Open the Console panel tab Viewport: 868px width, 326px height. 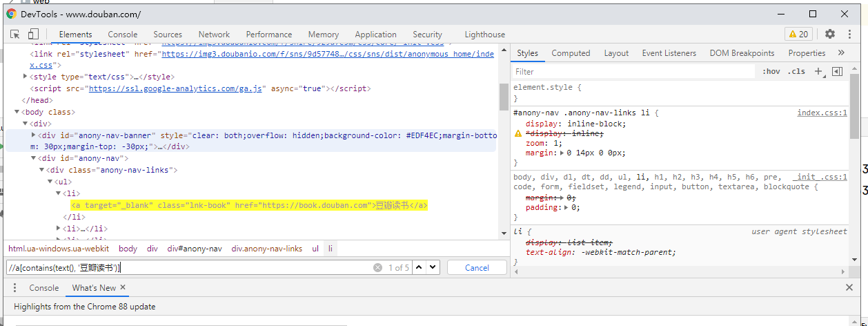pyautogui.click(x=123, y=34)
